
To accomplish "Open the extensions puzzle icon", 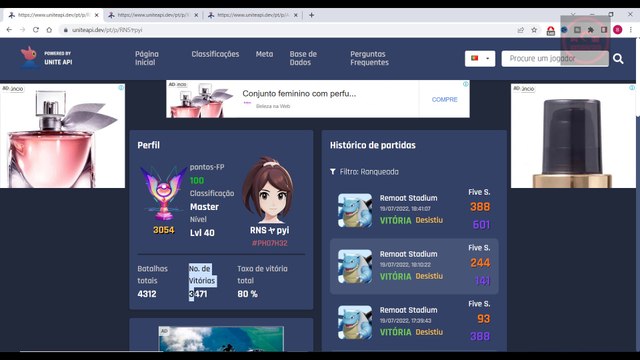I will [x=591, y=30].
